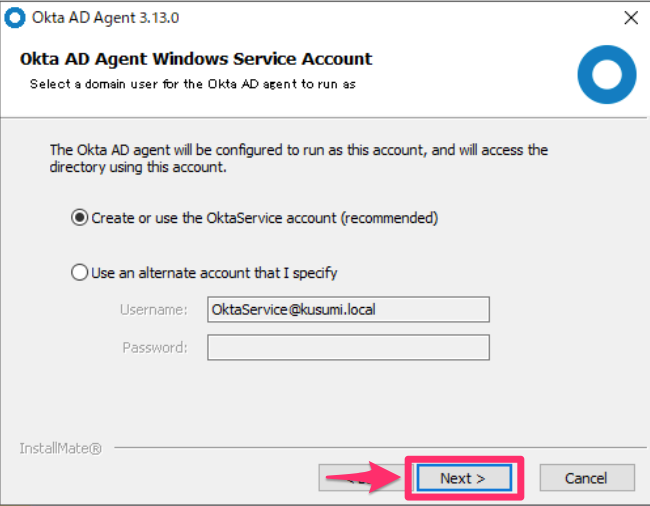Click the Password label

click(x=155, y=347)
